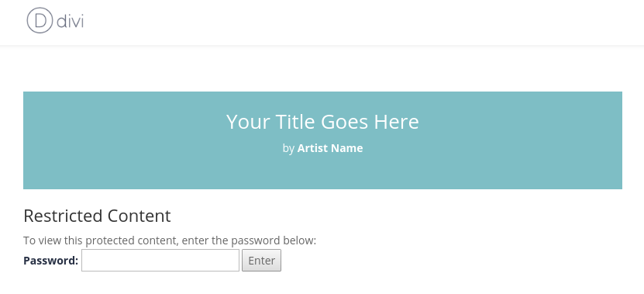This screenshot has height=294, width=644.
Task: Click the bold Password: label
Action: coord(51,261)
